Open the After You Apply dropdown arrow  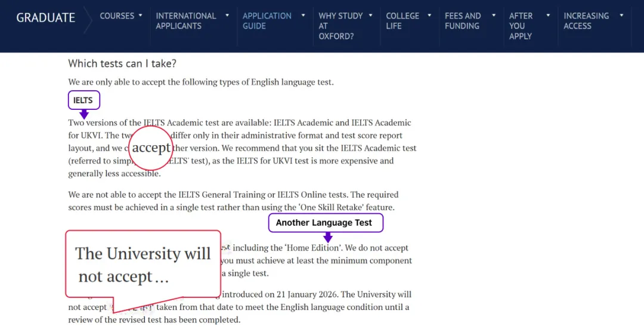[x=547, y=16]
